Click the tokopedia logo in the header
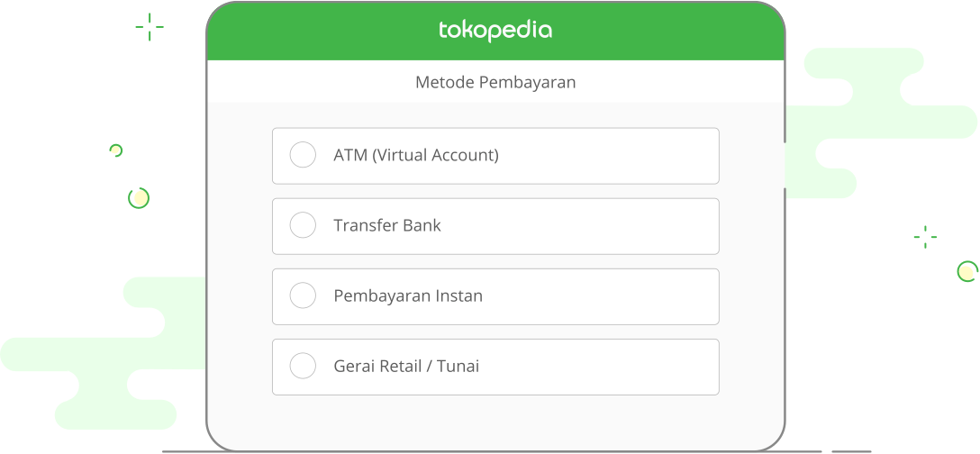The height and width of the screenshot is (454, 980). tap(495, 30)
